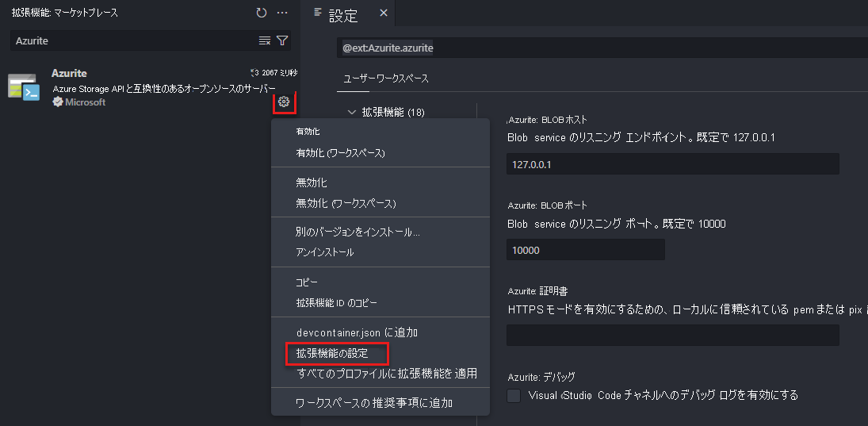Image resolution: width=868 pixels, height=426 pixels.
Task: Click the empty 証明書 input field
Action: (672, 335)
